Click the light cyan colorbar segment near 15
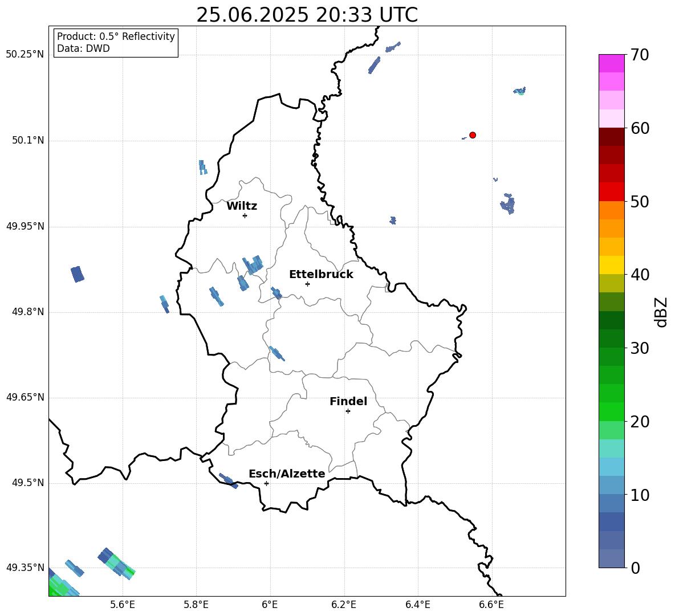675x616 pixels. click(x=612, y=448)
